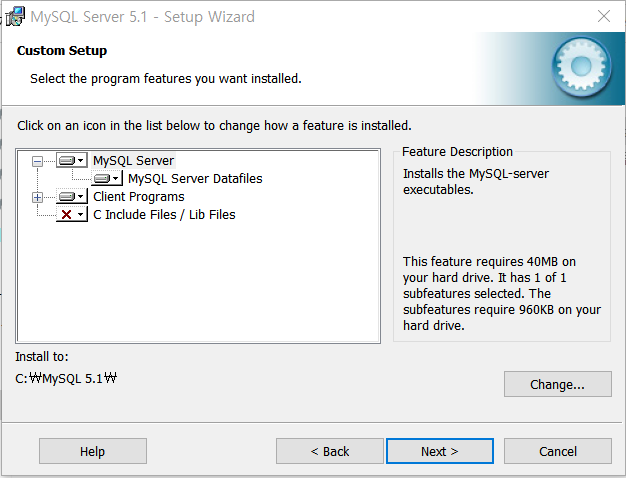This screenshot has width=626, height=478.
Task: Select the MySQL Server tree item
Action: pyautogui.click(x=133, y=161)
